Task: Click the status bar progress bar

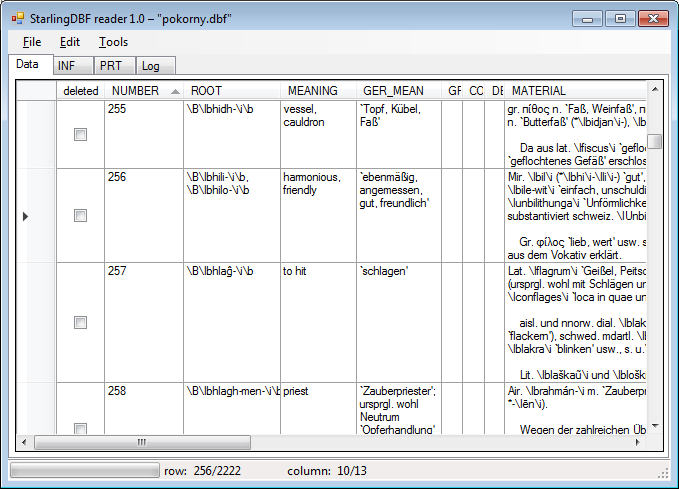Action: tap(85, 471)
